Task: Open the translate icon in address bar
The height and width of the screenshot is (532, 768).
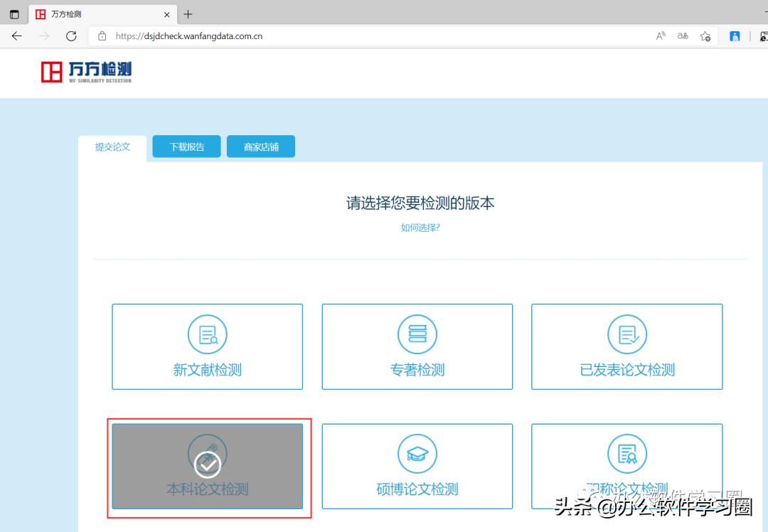Action: (682, 35)
